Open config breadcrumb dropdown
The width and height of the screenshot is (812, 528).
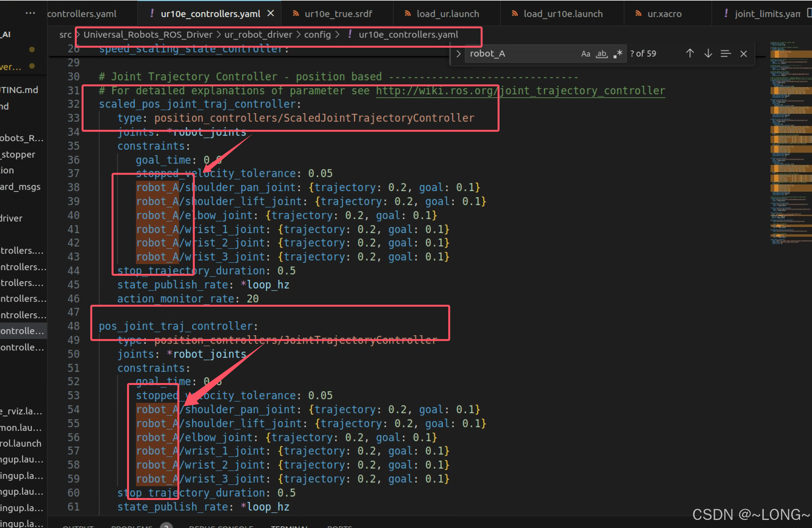(x=317, y=34)
